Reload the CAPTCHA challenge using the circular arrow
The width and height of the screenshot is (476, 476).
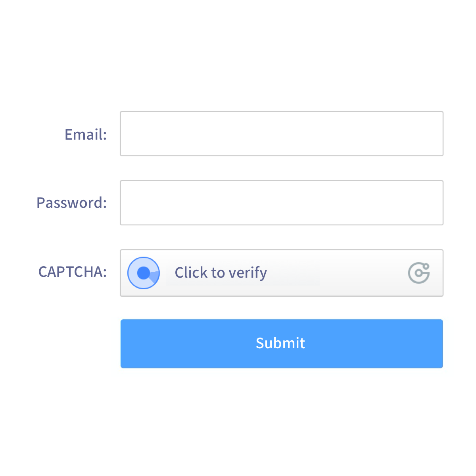tap(419, 273)
